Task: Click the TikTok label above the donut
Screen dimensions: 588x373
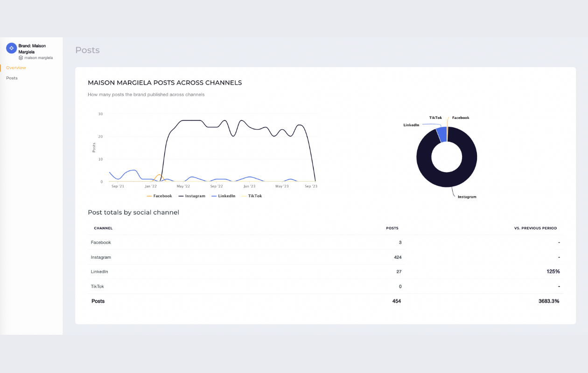Action: tap(435, 117)
